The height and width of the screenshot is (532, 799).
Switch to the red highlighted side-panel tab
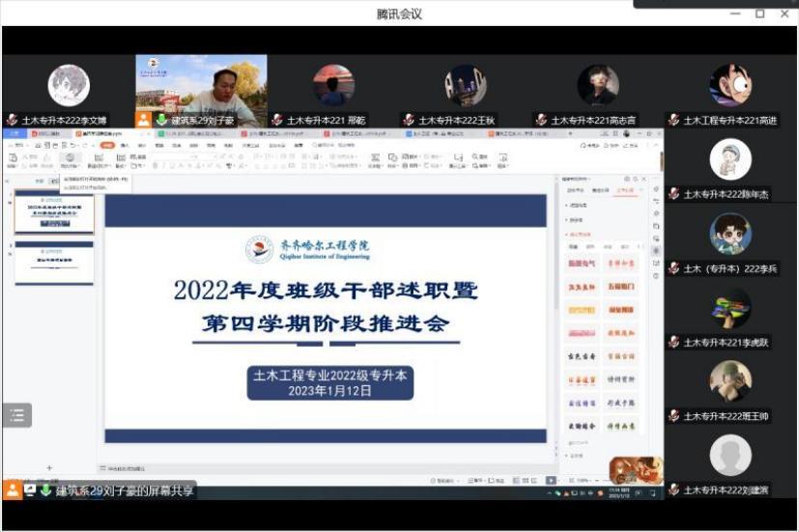(625, 190)
